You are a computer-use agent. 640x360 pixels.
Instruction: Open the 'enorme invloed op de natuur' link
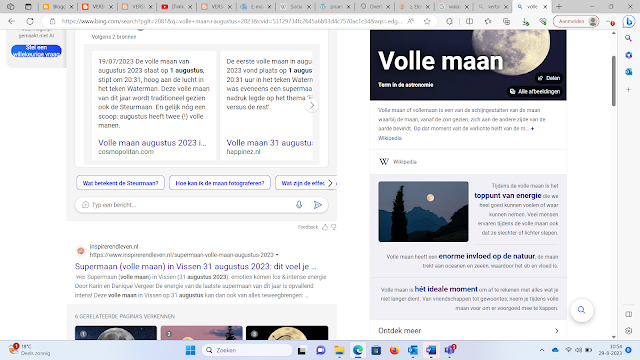(x=487, y=256)
